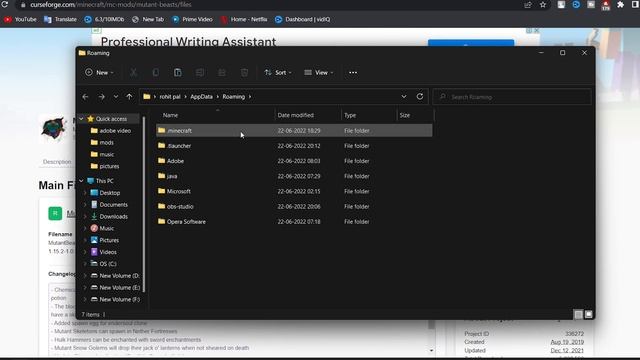Viewport: 640px width, 360px height.
Task: Open the See more three-dots menu
Action: point(353,73)
